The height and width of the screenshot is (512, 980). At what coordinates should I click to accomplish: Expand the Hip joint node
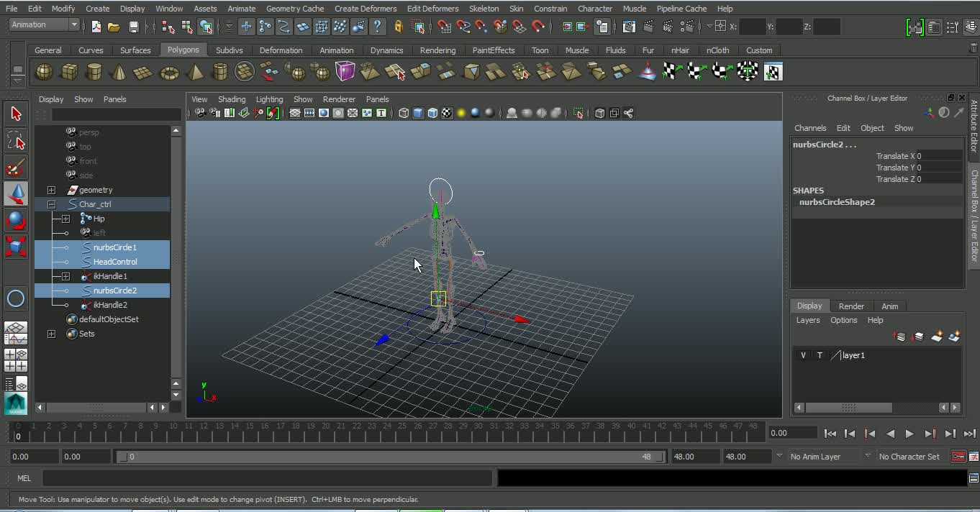pos(65,219)
